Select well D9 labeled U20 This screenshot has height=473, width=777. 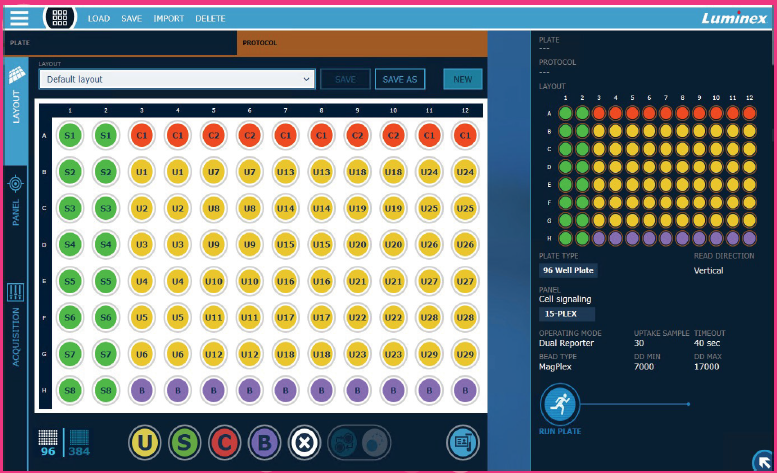[357, 245]
